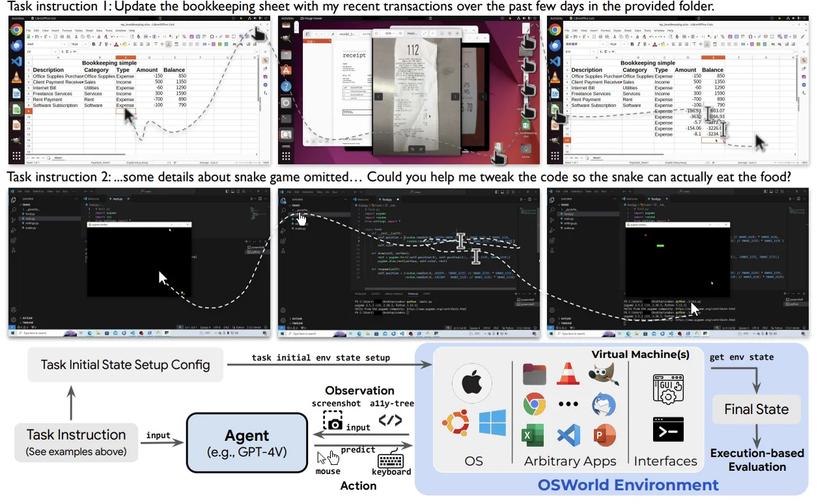Screen dimensions: 825x504
Task: Click the Ubuntu logo in the OS group
Action: (456, 424)
